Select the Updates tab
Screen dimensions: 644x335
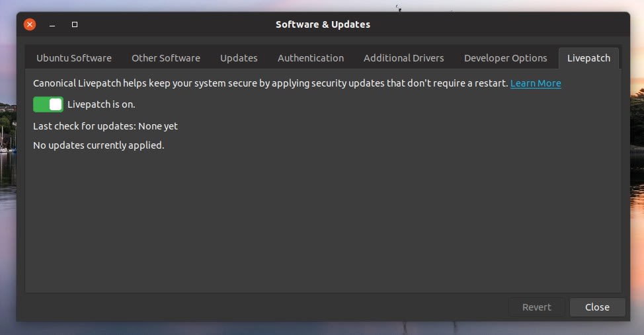pos(239,58)
